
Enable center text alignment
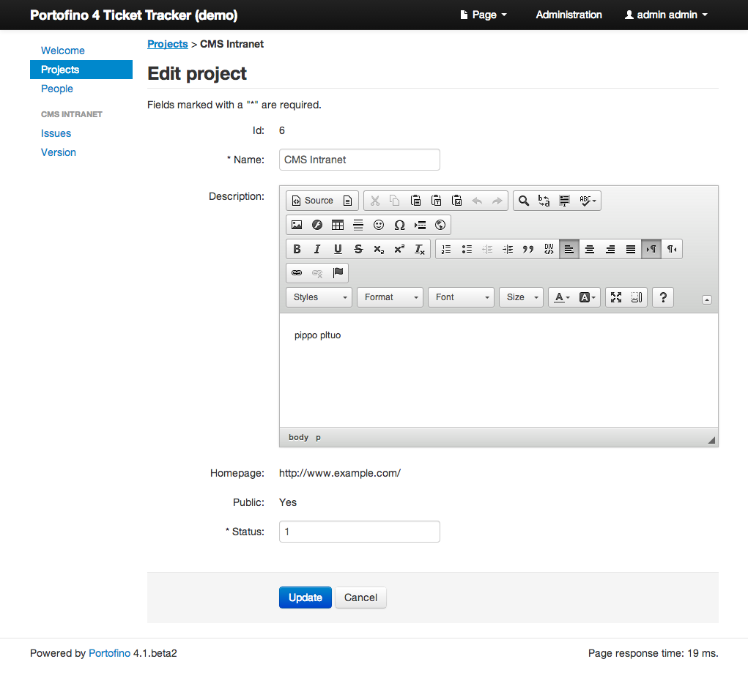(x=590, y=249)
